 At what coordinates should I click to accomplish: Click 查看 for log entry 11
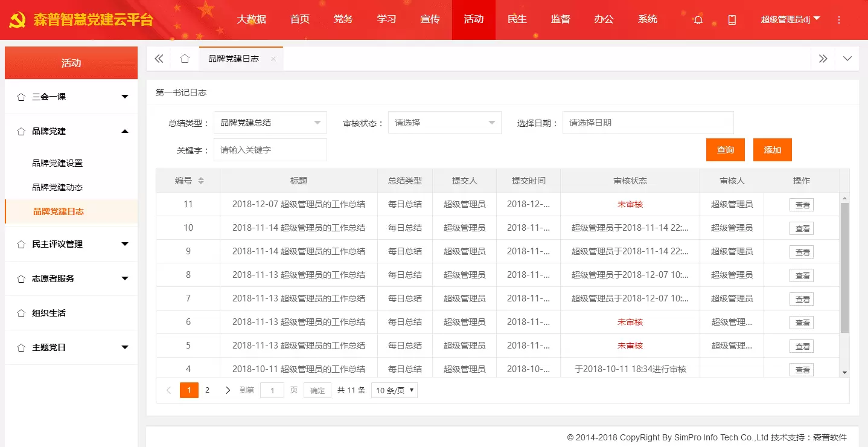click(x=802, y=205)
